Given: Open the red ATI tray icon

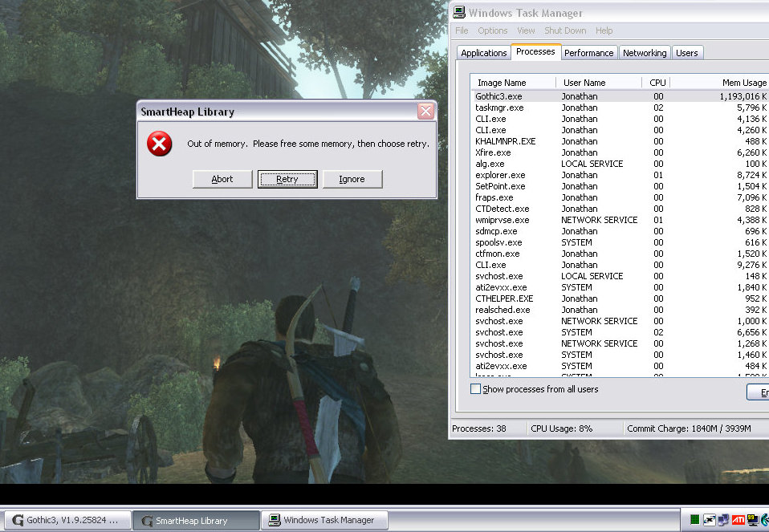Looking at the screenshot, I should click(x=738, y=520).
